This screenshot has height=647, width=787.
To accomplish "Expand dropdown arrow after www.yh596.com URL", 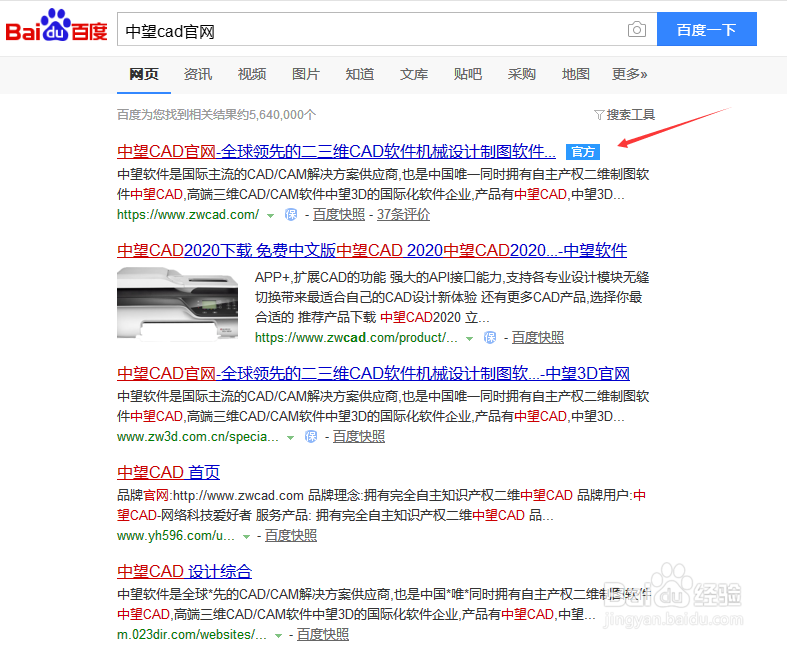I will pos(246,537).
